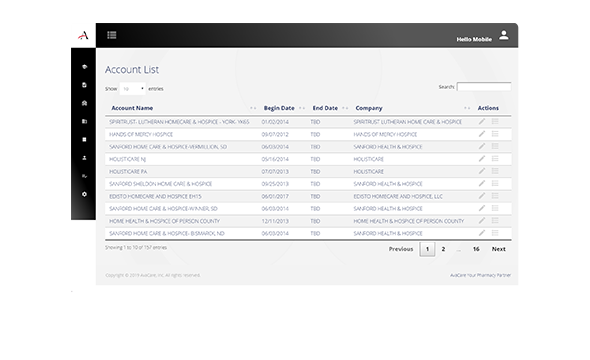Focus the Search input field
590x360 pixels.
[x=484, y=87]
